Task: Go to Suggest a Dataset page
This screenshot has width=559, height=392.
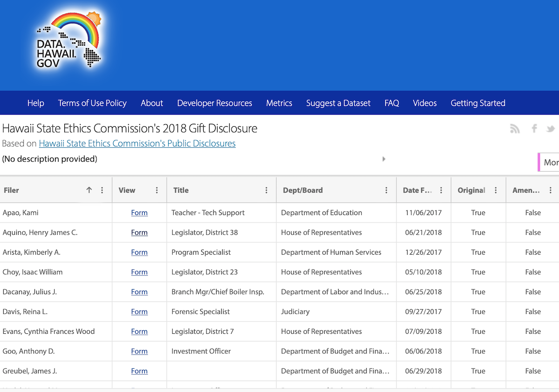Action: [x=338, y=103]
